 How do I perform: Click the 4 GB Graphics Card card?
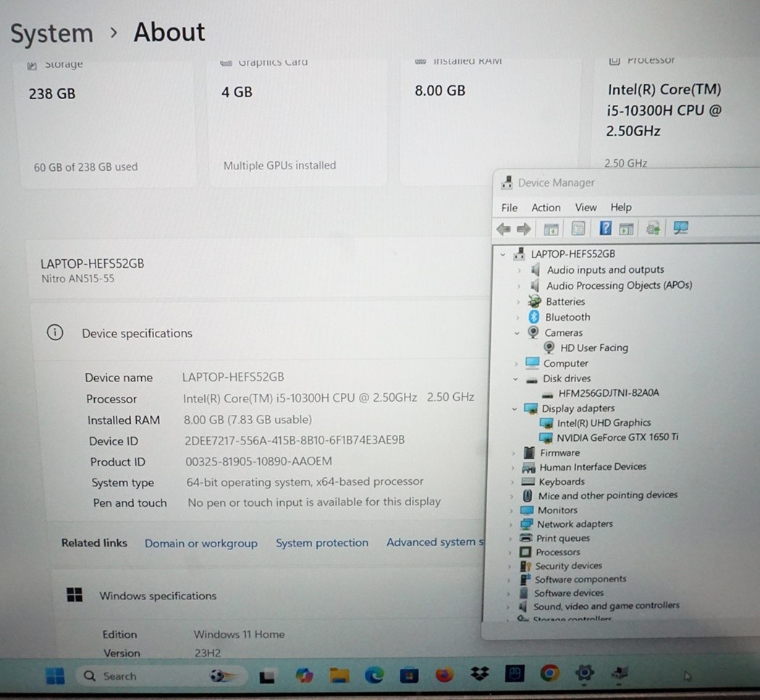tap(298, 122)
